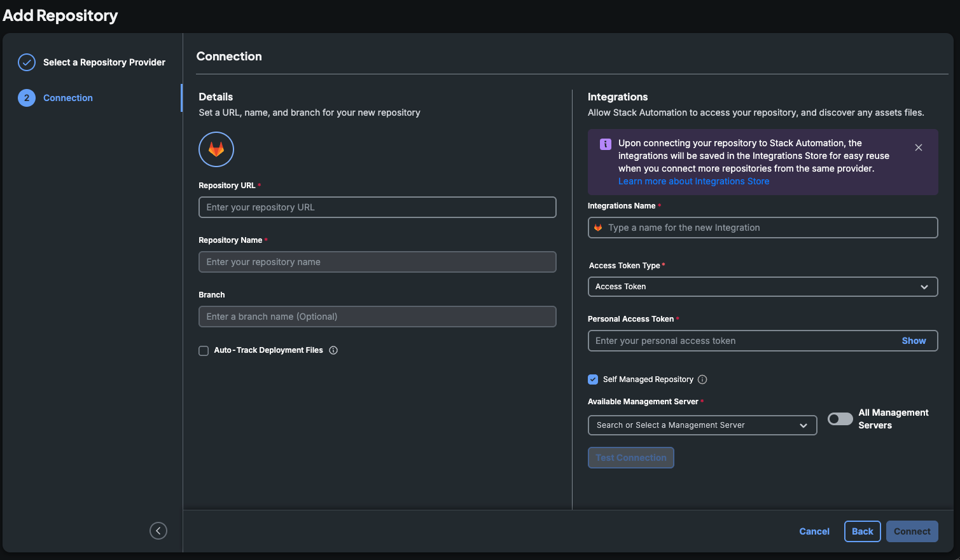Image resolution: width=960 pixels, height=560 pixels.
Task: Focus the Repository Name input field
Action: pos(377,262)
